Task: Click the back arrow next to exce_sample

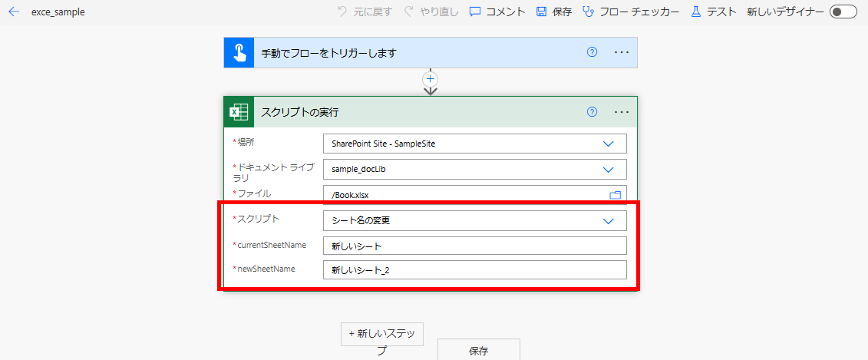Action: (14, 12)
